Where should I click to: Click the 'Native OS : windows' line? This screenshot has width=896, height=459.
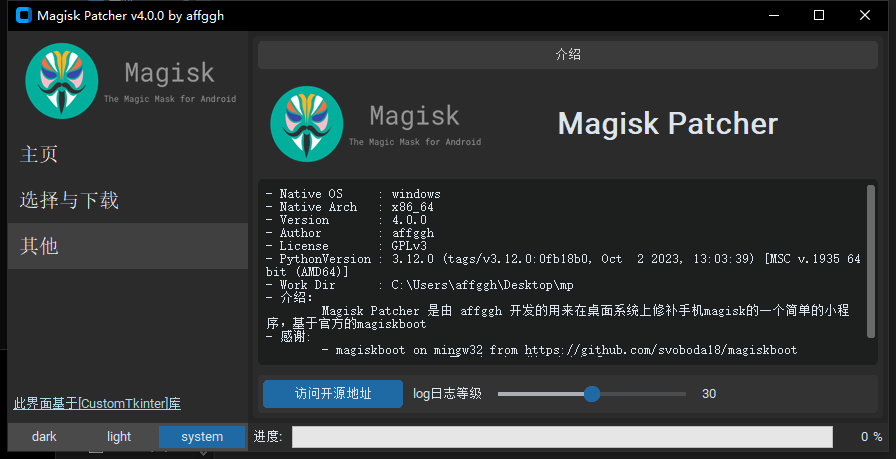pyautogui.click(x=353, y=194)
